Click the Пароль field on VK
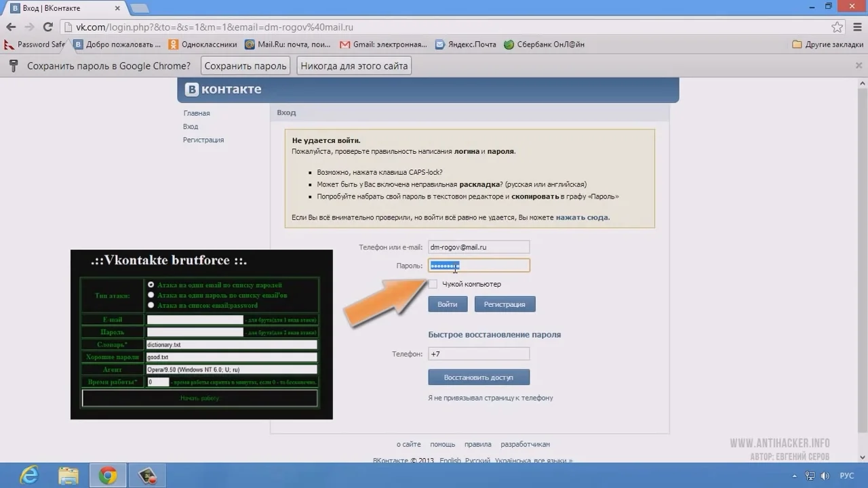868x488 pixels. (479, 266)
